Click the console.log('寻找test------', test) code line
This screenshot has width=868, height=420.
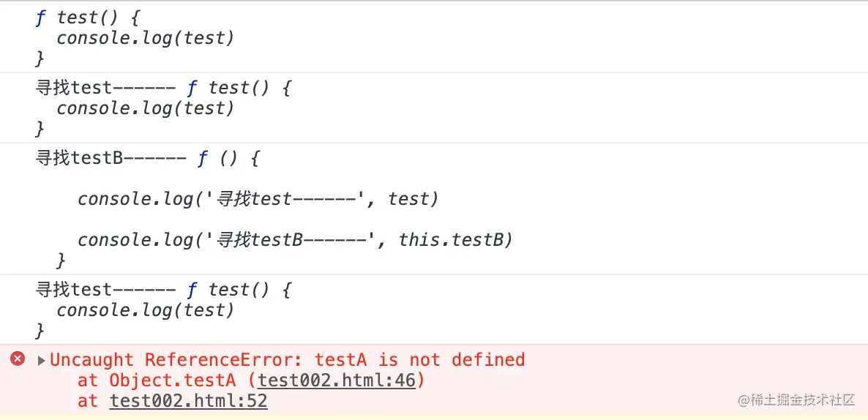tap(258, 199)
